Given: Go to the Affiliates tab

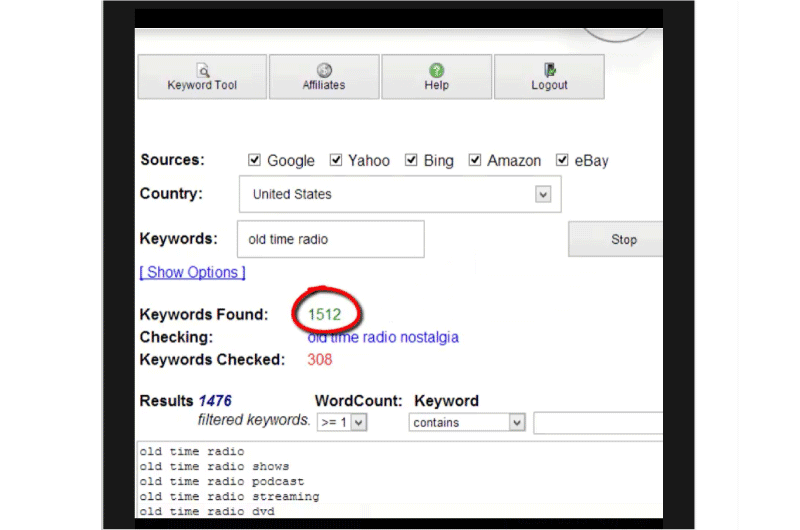Looking at the screenshot, I should (324, 77).
